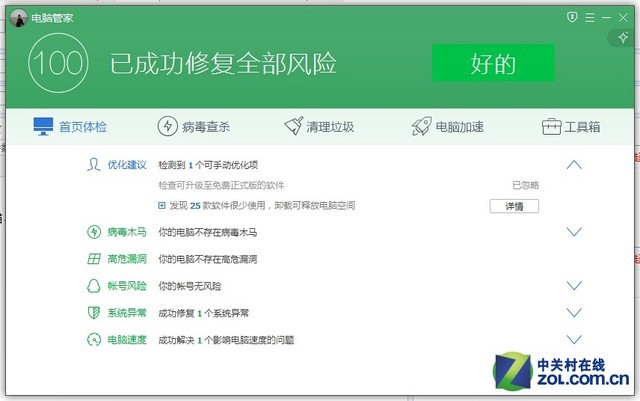Go to the 工具箱 tab
Screen dimensions: 640x401
click(571, 127)
